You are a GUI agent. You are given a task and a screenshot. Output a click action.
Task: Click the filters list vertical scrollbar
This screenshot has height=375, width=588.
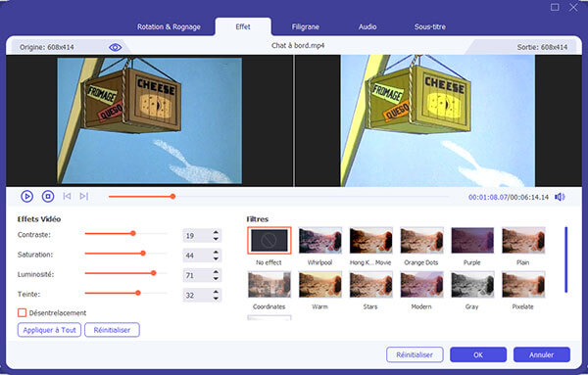(x=565, y=259)
